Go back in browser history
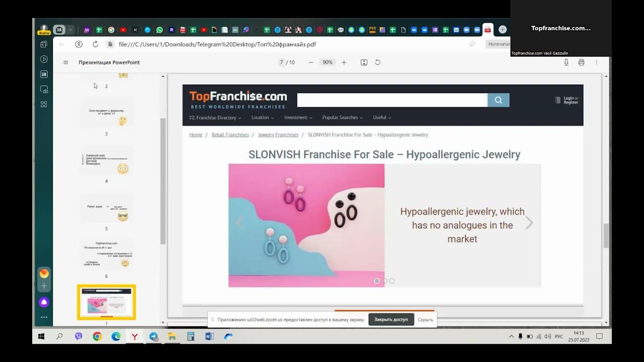 [x=62, y=44]
